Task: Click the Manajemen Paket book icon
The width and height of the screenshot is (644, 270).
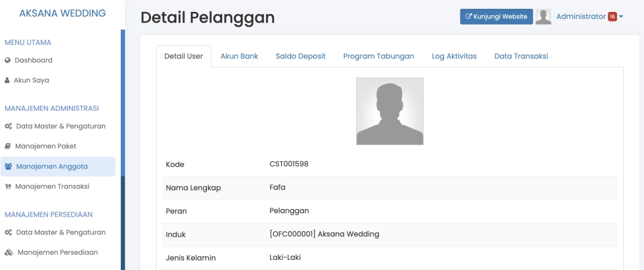Action: pyautogui.click(x=8, y=146)
